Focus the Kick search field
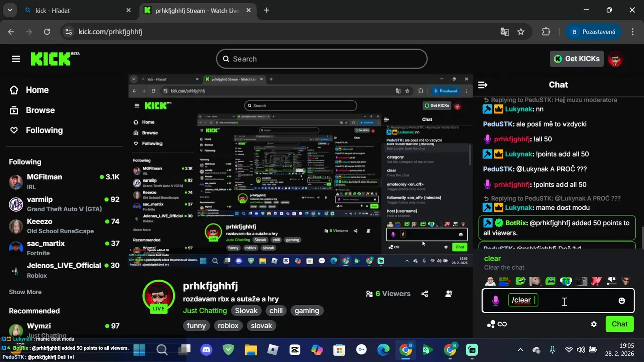The image size is (644, 362). [322, 59]
